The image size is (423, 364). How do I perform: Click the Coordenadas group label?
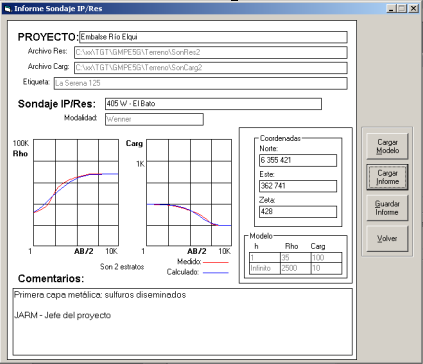[x=280, y=138]
